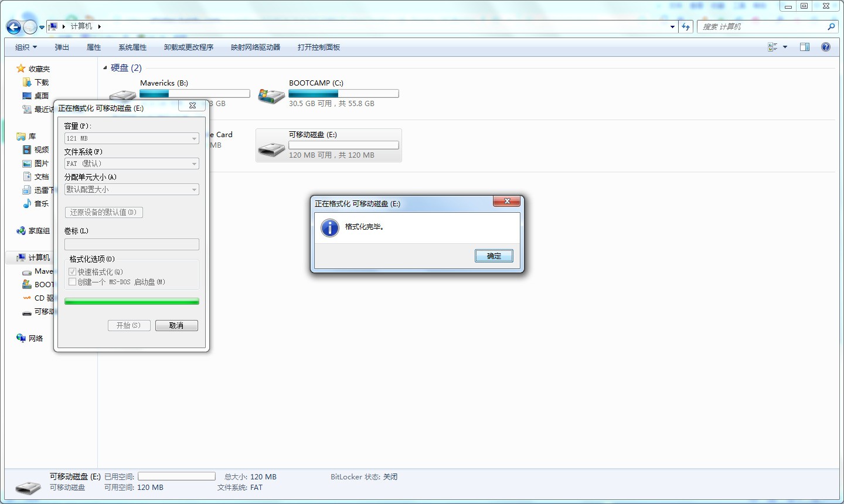Image resolution: width=844 pixels, height=504 pixels.
Task: Click the 总大小: 120 MB text in details pane
Action: pos(250,477)
